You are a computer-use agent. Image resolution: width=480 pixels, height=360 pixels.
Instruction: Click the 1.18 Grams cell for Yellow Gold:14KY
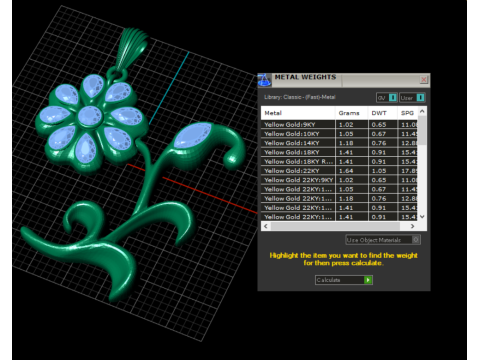point(352,143)
